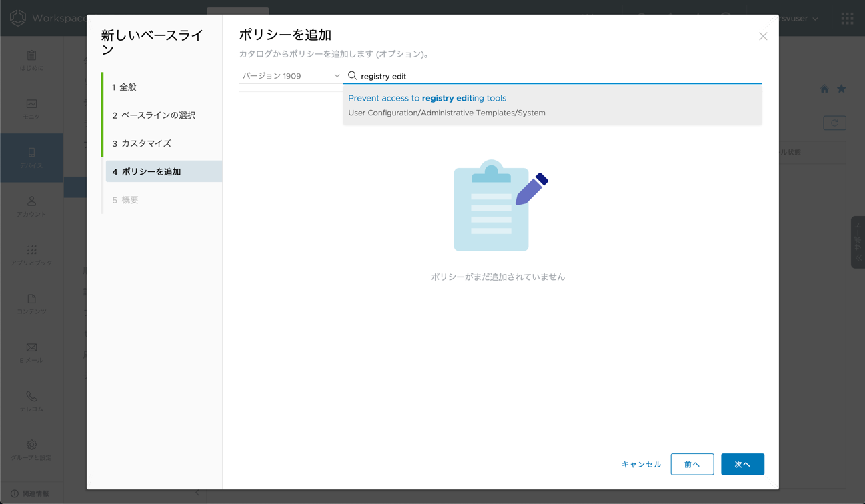Select 'Prevent access to registry editing tools' result
Viewport: 865px width, 504px height.
coord(552,105)
